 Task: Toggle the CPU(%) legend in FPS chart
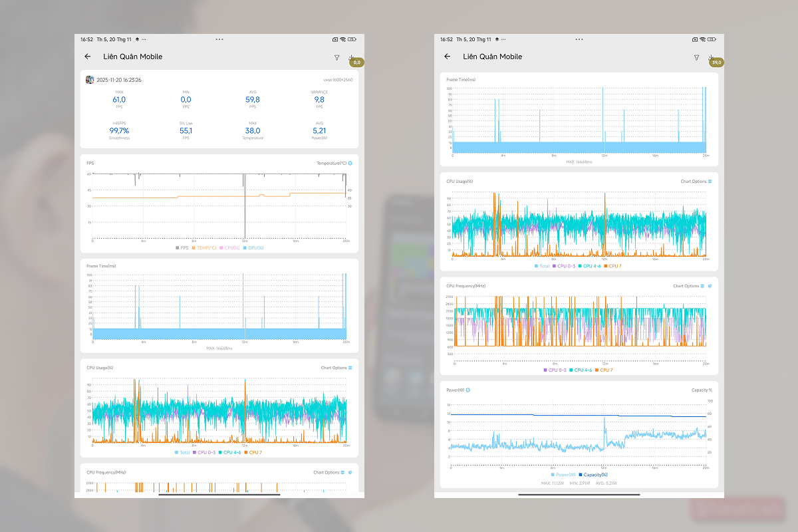point(229,247)
